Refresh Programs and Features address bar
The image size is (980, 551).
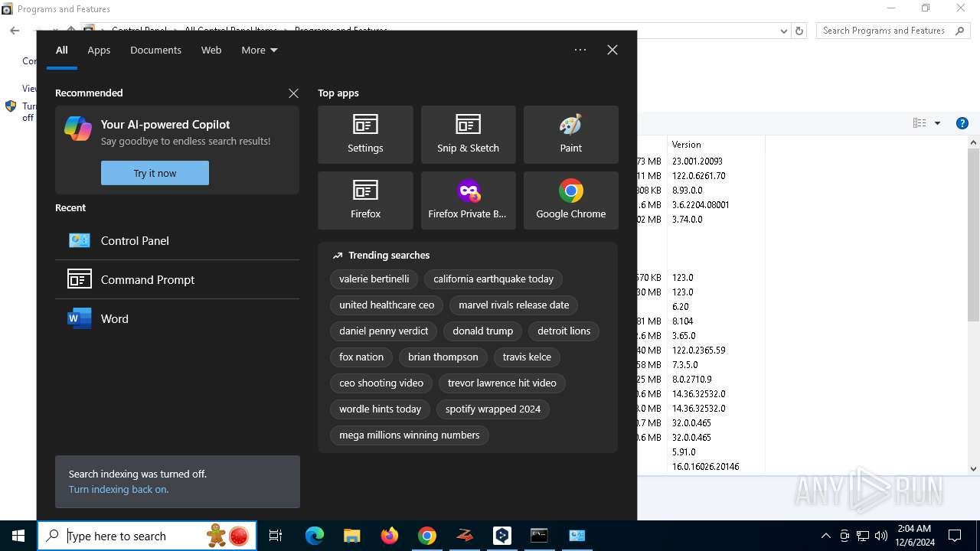pos(799,31)
